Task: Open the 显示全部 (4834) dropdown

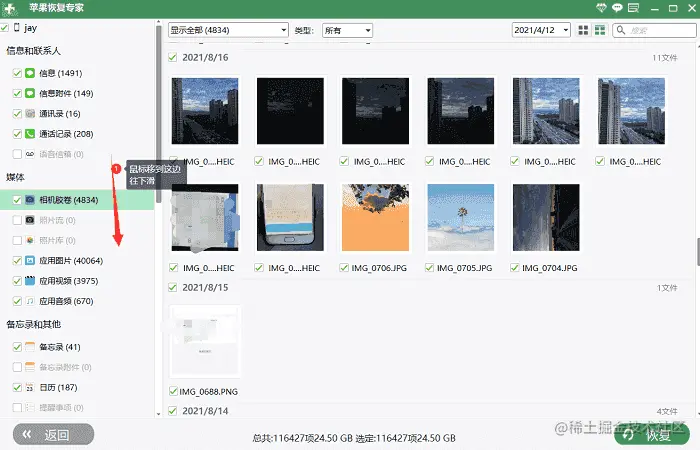Action: [x=228, y=30]
